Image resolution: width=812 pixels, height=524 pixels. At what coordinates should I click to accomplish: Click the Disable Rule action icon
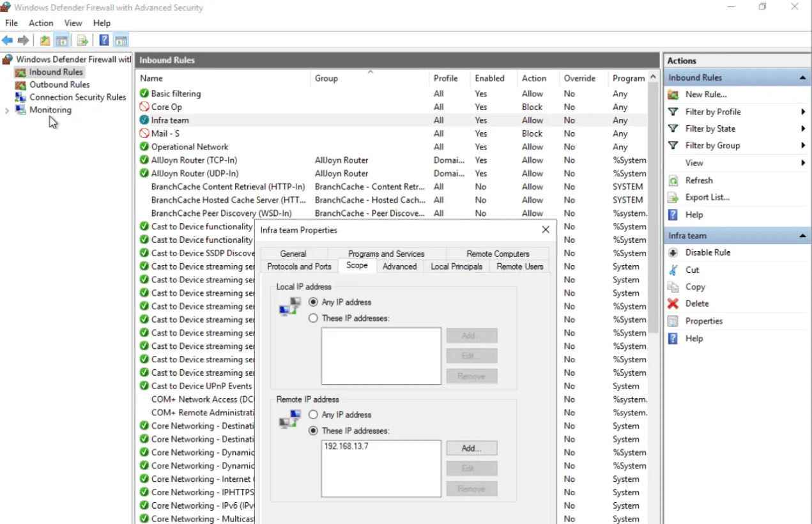coord(673,252)
